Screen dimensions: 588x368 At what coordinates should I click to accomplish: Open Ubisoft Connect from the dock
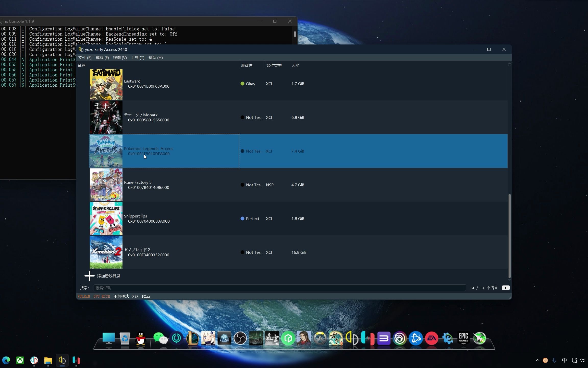400,339
